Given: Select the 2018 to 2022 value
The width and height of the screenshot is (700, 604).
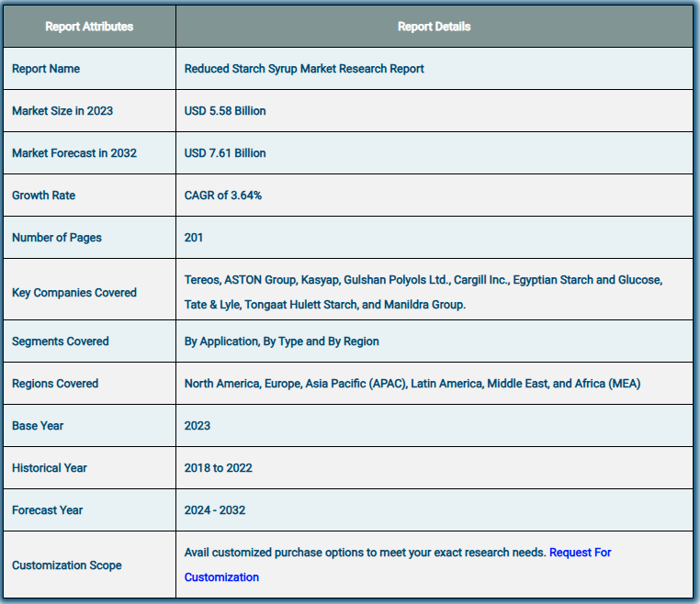Looking at the screenshot, I should (x=219, y=468).
